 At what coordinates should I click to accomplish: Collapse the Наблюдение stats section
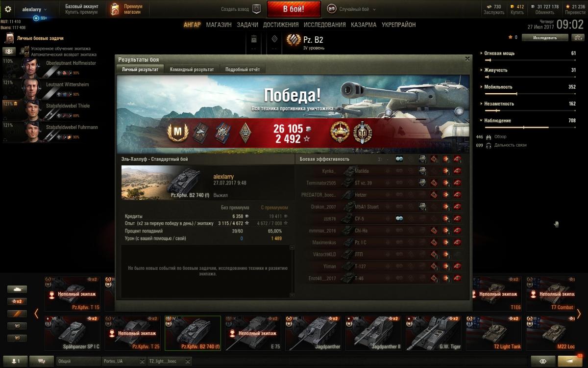(x=482, y=120)
